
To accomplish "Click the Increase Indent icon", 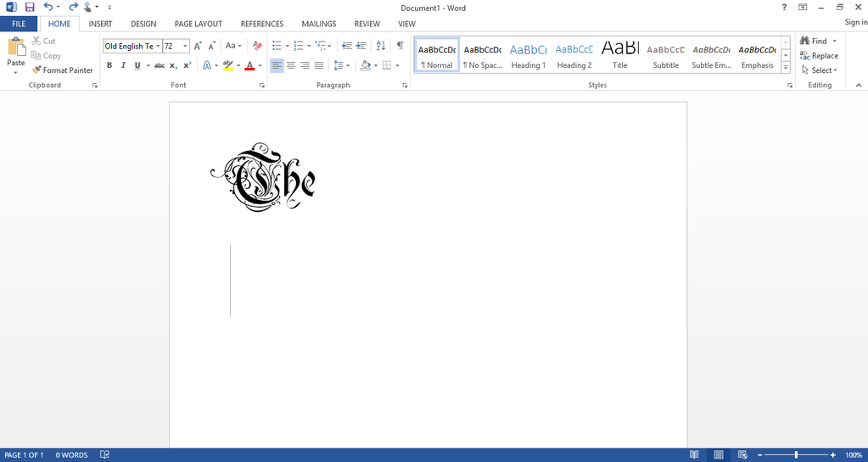I will pyautogui.click(x=361, y=46).
